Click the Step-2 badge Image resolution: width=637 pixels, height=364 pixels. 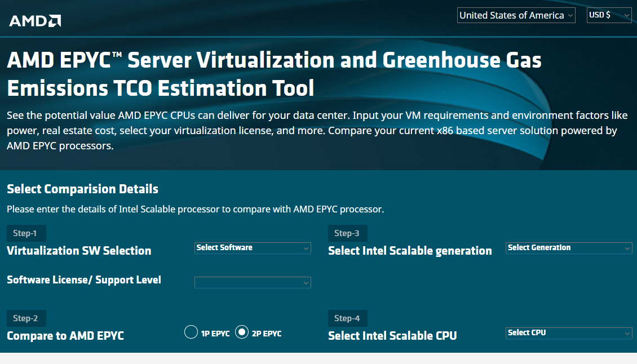pyautogui.click(x=26, y=318)
